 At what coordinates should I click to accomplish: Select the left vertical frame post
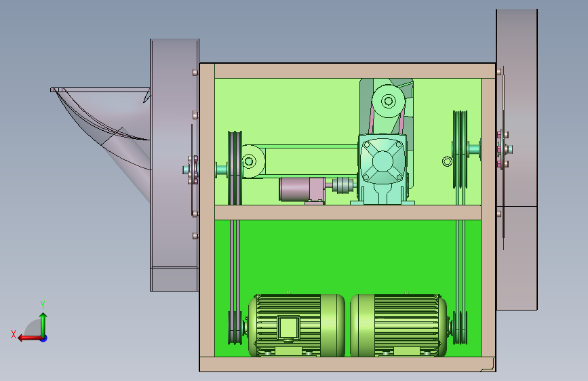(207, 210)
